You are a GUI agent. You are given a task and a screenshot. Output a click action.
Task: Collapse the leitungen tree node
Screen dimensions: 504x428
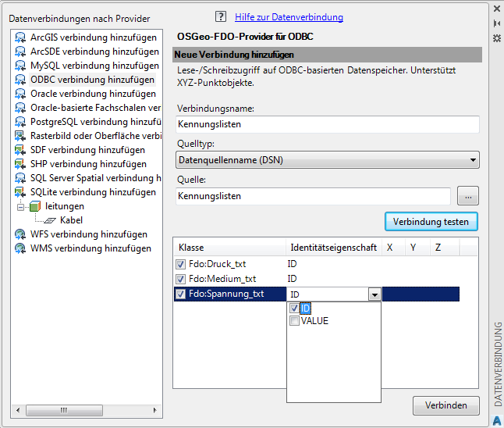point(21,206)
